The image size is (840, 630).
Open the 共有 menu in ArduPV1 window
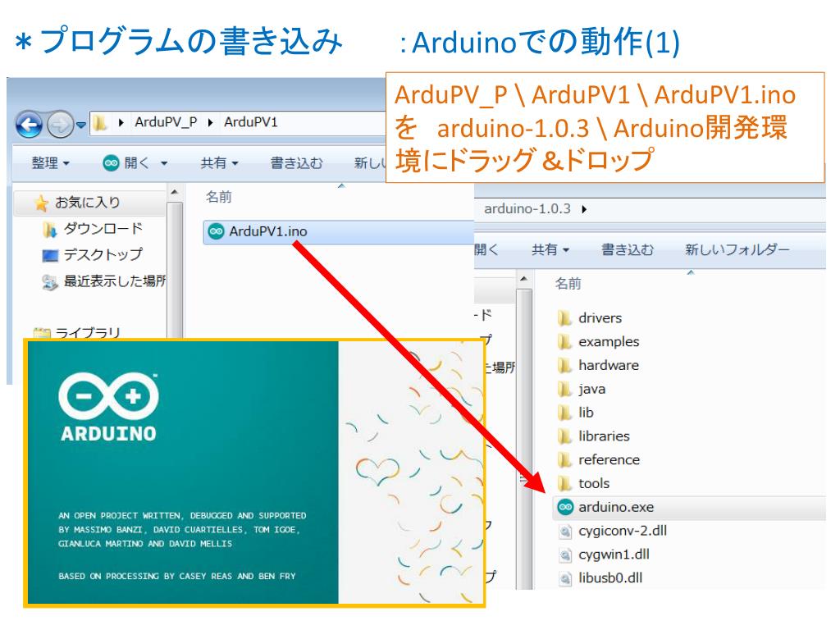(x=219, y=163)
